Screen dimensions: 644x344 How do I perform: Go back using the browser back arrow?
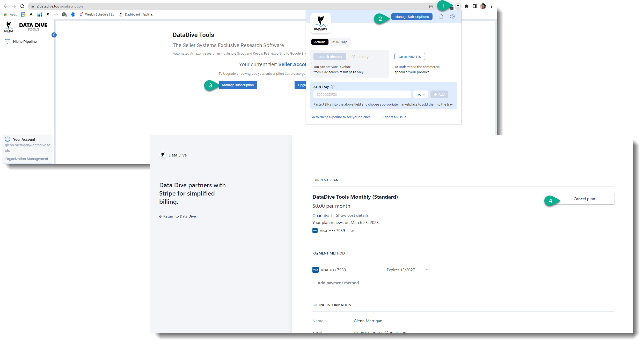6,6
